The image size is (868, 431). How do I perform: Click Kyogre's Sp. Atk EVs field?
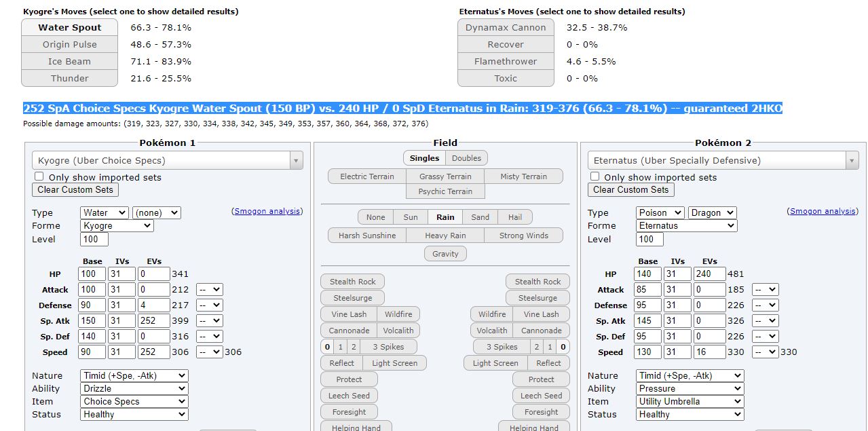pyautogui.click(x=154, y=320)
